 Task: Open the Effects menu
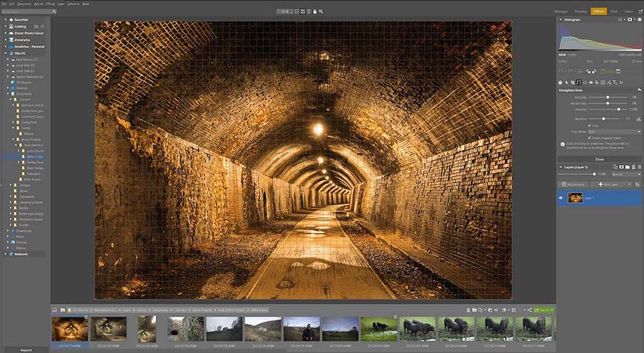[50, 4]
